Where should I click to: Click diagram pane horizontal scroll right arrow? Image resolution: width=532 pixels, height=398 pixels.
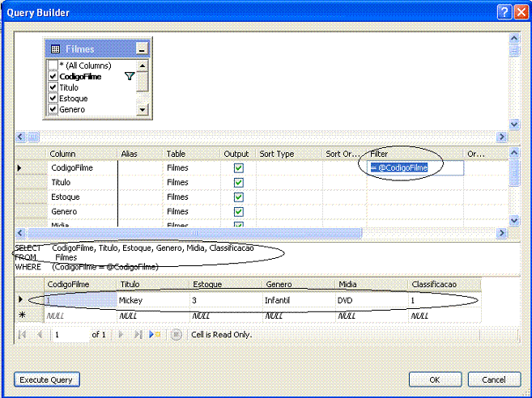pos(501,137)
